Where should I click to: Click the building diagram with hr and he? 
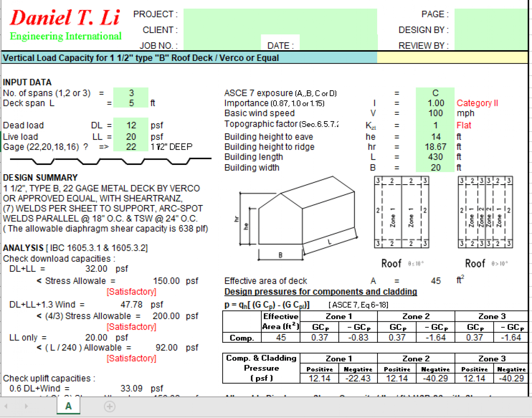(x=296, y=218)
